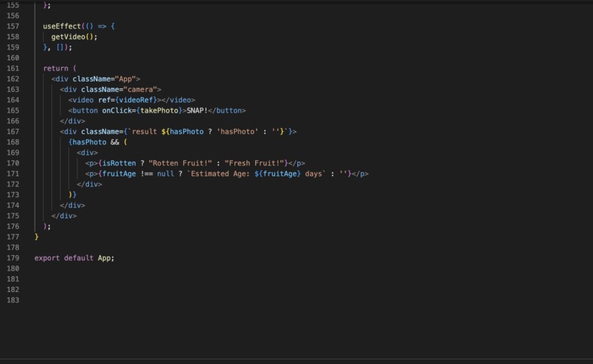Click the opening <div> on line 169
Screen dimensions: 593x364
coord(88,153)
